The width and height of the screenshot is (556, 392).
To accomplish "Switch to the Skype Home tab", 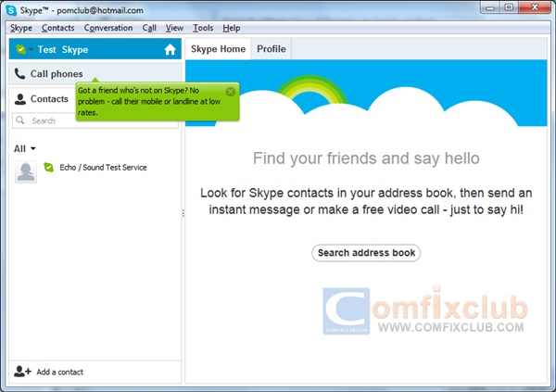I will (x=218, y=49).
